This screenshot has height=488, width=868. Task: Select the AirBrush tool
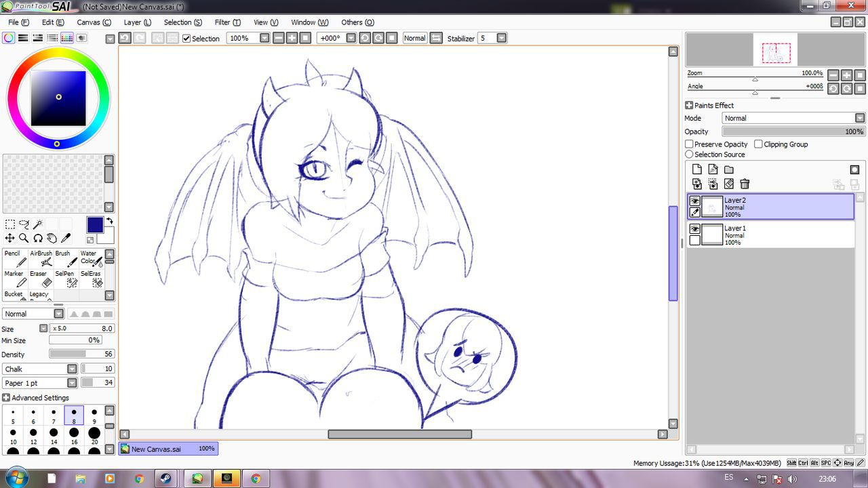tap(41, 258)
